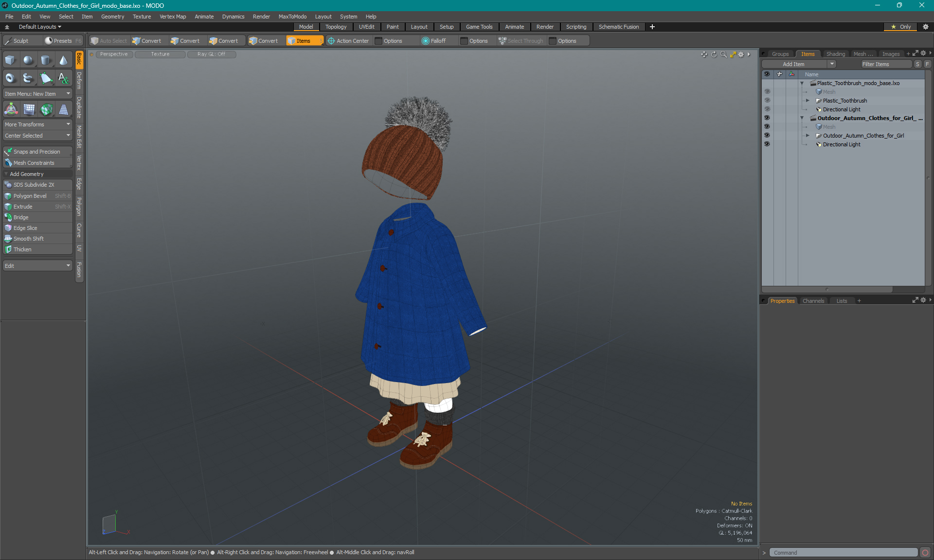The width and height of the screenshot is (934, 560).
Task: Open More Transforms dropdown
Action: click(37, 124)
